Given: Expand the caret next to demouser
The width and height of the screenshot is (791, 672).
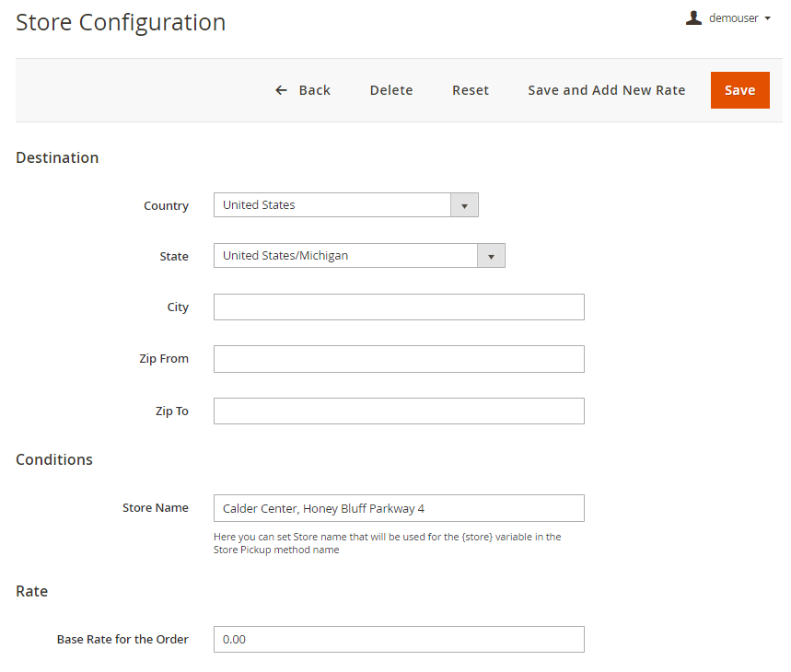Looking at the screenshot, I should point(767,18).
